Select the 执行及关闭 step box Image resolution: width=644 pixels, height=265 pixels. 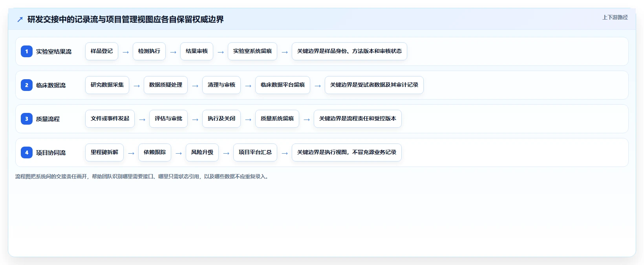pyautogui.click(x=221, y=119)
